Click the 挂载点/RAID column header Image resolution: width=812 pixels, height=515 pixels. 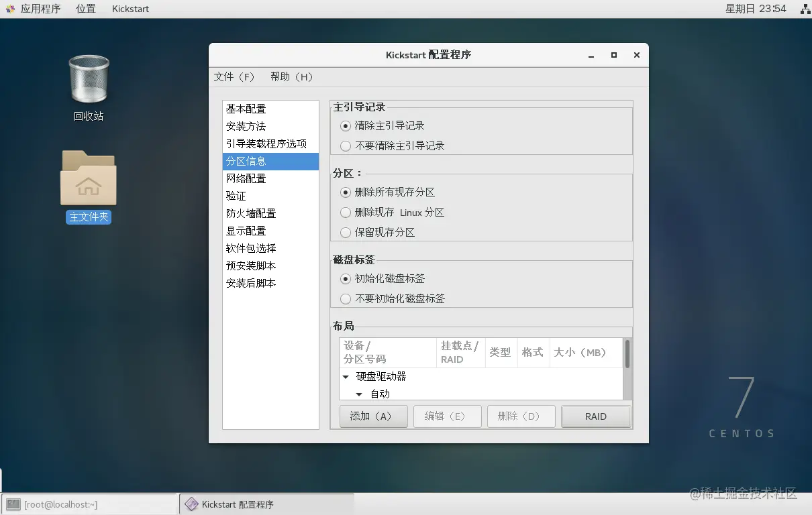point(460,353)
